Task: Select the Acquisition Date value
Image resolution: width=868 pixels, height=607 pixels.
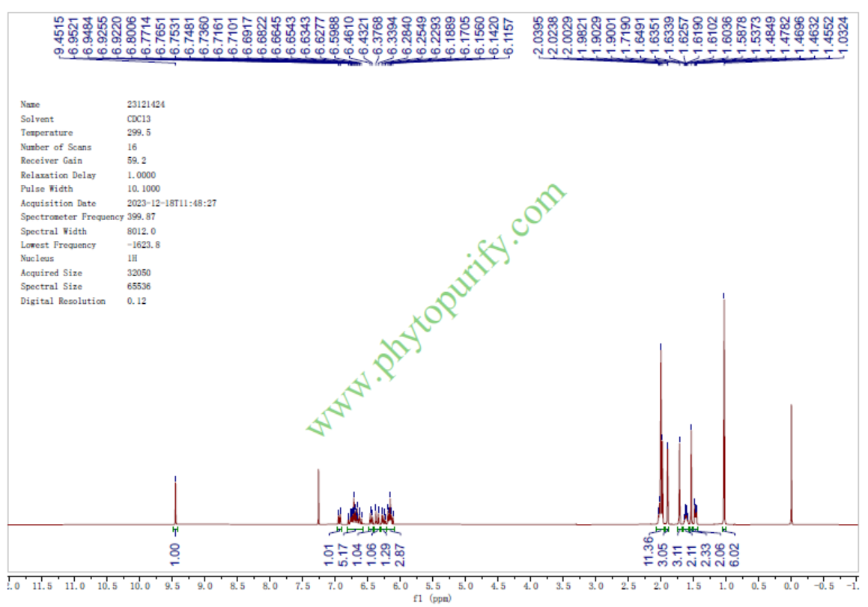Action: (172, 203)
